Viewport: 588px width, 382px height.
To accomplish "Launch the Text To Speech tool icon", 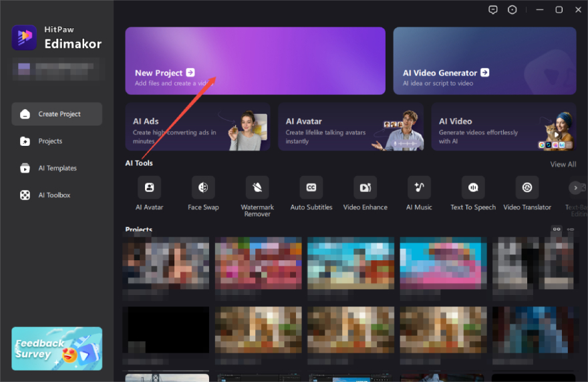I will [473, 187].
